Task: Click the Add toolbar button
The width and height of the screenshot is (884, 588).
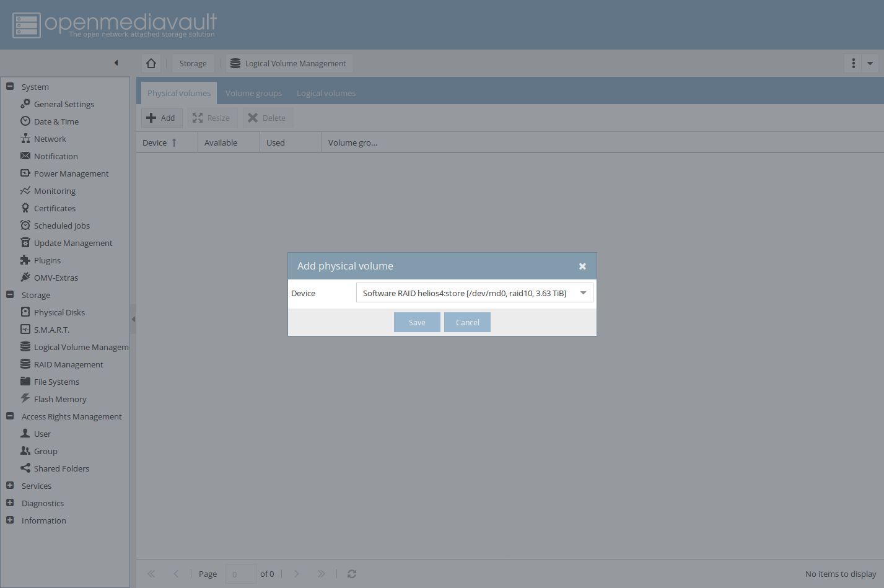Action: 162,118
